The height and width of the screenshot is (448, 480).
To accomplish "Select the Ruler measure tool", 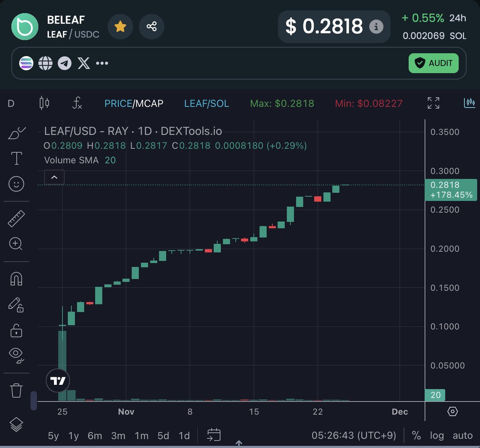I will tap(16, 219).
